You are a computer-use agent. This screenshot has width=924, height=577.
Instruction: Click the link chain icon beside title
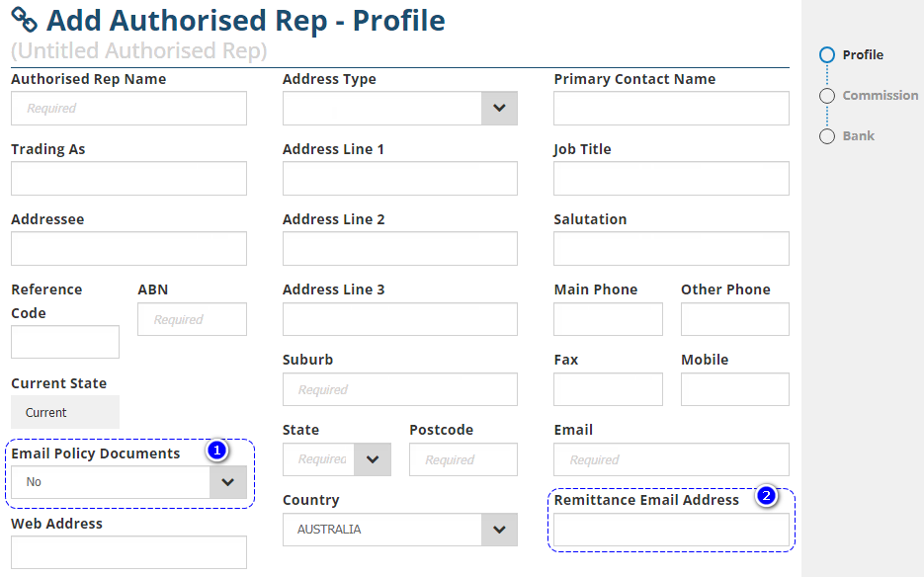pos(25,21)
